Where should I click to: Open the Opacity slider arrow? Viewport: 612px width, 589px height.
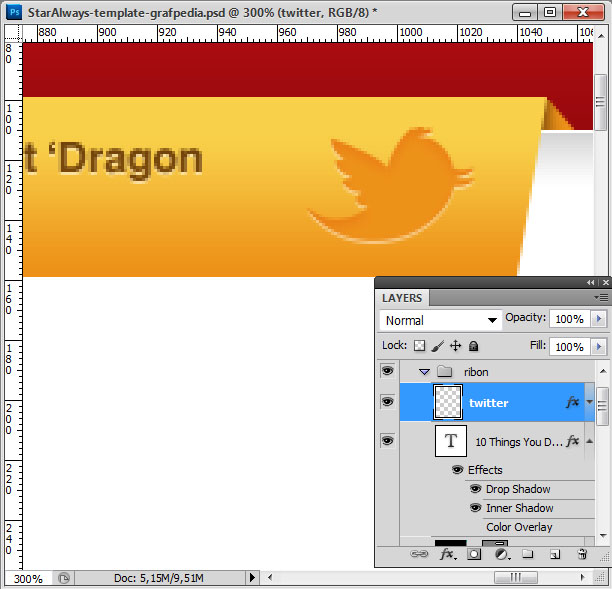(599, 319)
